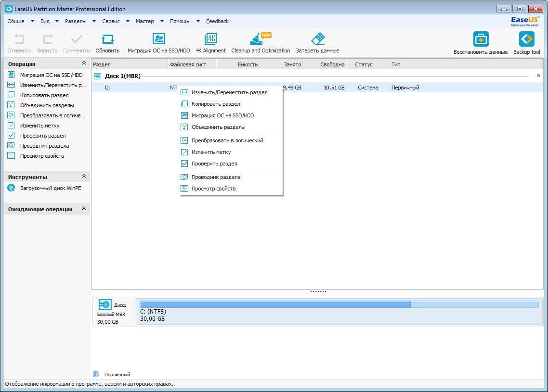Launch Загрузочный диск WinPE tool
The height and width of the screenshot is (392, 548).
click(51, 188)
